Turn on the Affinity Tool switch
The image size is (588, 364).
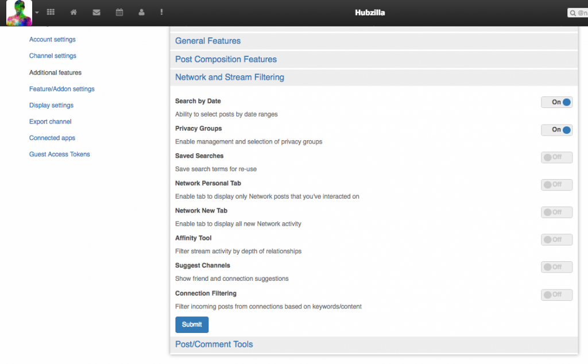tap(556, 239)
